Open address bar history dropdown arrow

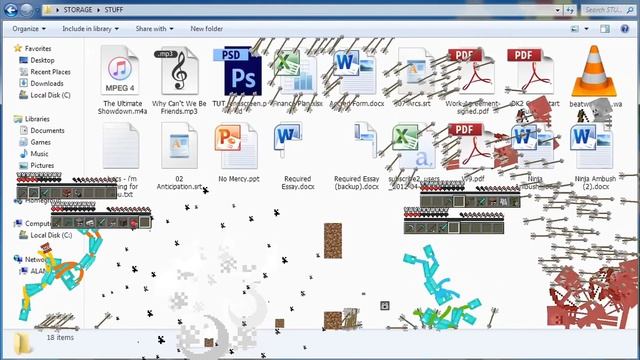pyautogui.click(x=558, y=10)
